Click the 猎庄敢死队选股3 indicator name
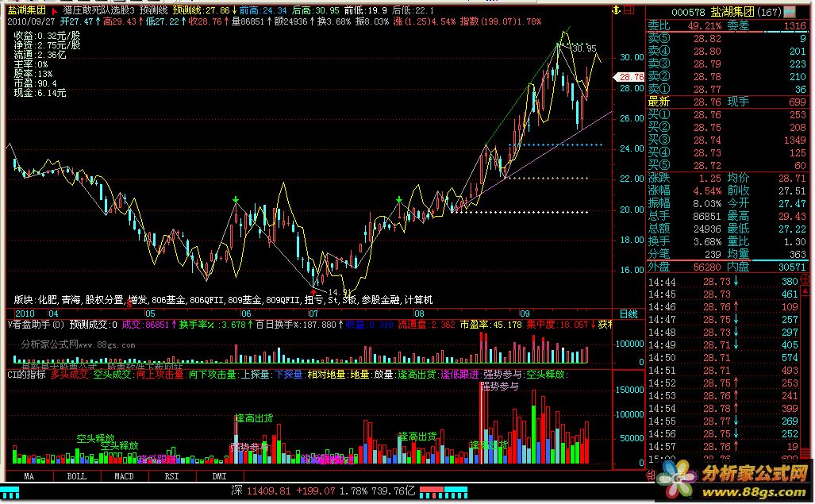The image size is (815, 504). click(98, 10)
